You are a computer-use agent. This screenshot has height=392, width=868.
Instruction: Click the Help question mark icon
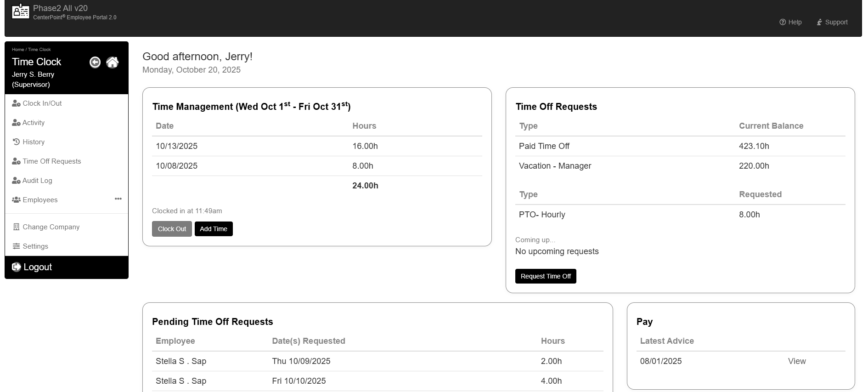pyautogui.click(x=783, y=22)
